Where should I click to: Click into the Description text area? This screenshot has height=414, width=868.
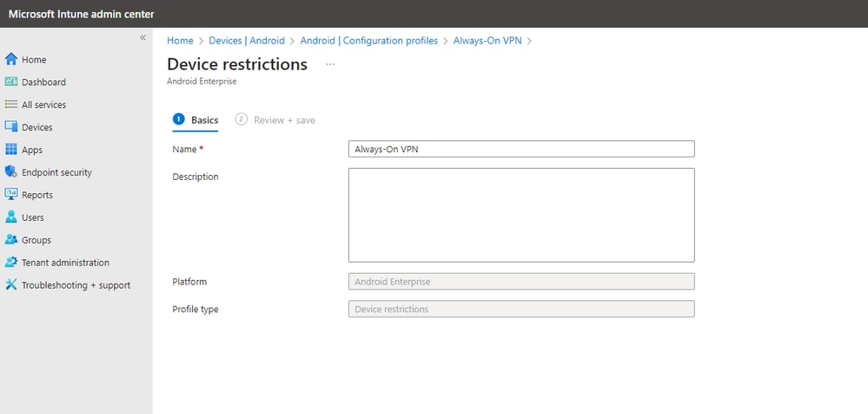[x=521, y=215]
